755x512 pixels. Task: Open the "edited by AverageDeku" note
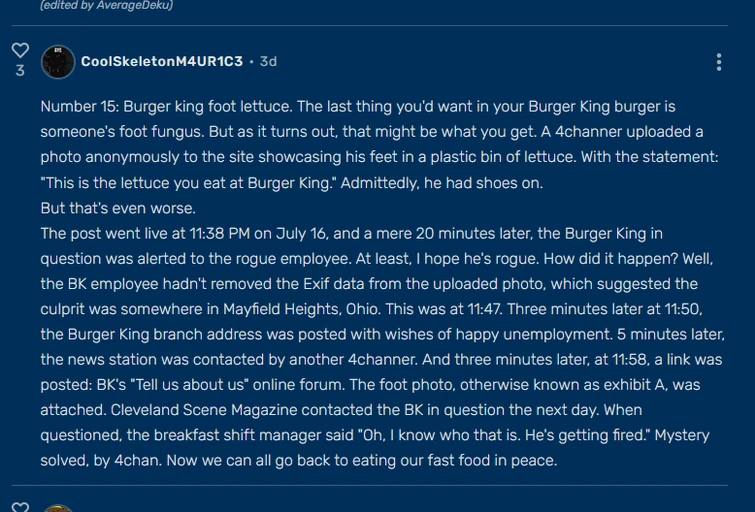tap(107, 6)
